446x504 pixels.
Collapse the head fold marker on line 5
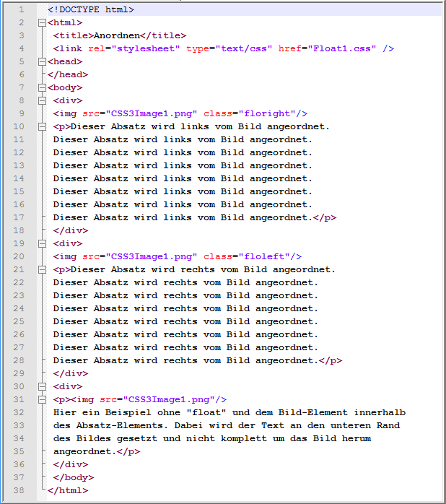tap(42, 61)
